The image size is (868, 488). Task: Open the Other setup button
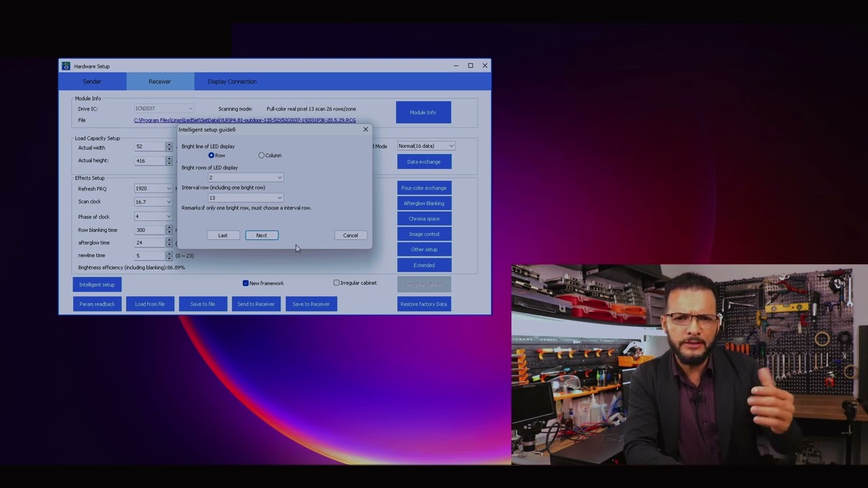(424, 249)
